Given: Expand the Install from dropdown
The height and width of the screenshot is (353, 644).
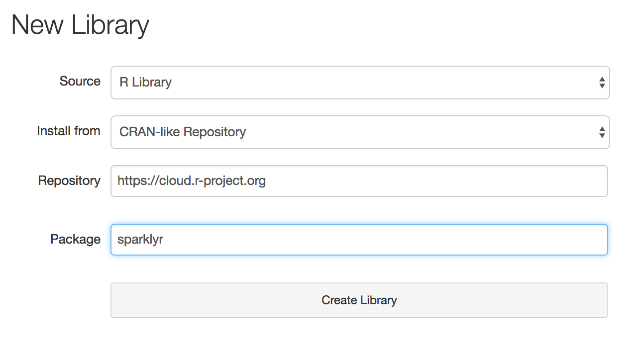Looking at the screenshot, I should point(360,132).
